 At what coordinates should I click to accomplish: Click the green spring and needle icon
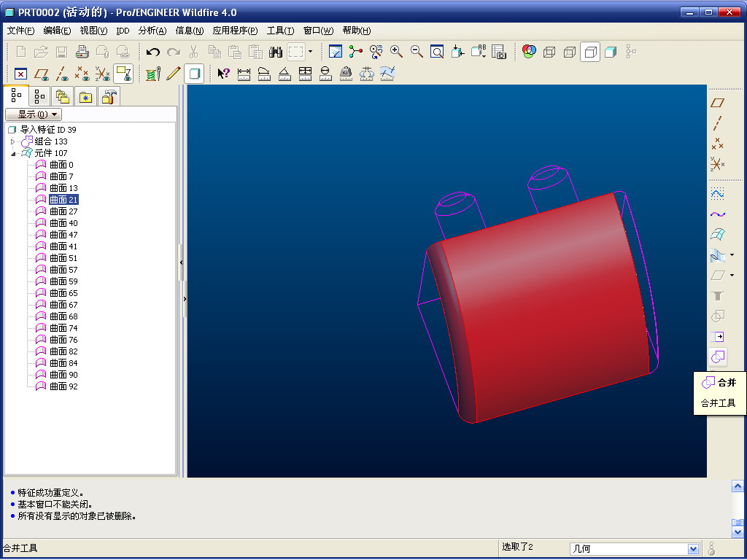click(x=153, y=74)
